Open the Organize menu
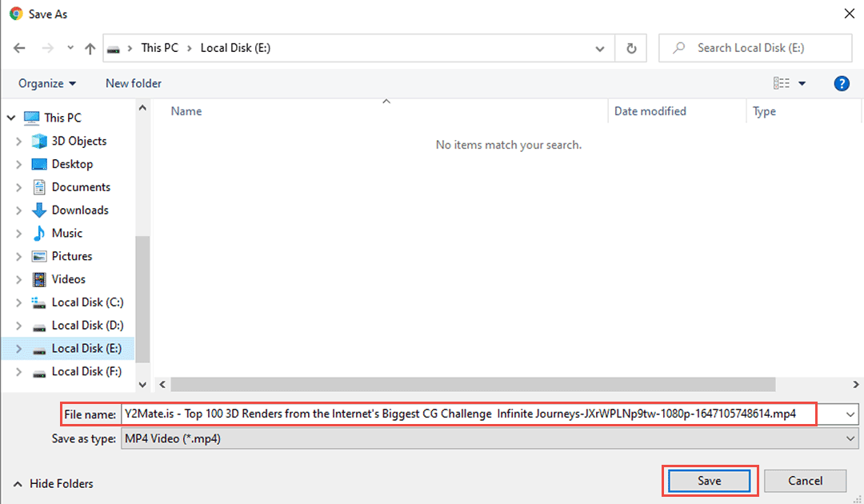This screenshot has height=504, width=864. pyautogui.click(x=47, y=84)
